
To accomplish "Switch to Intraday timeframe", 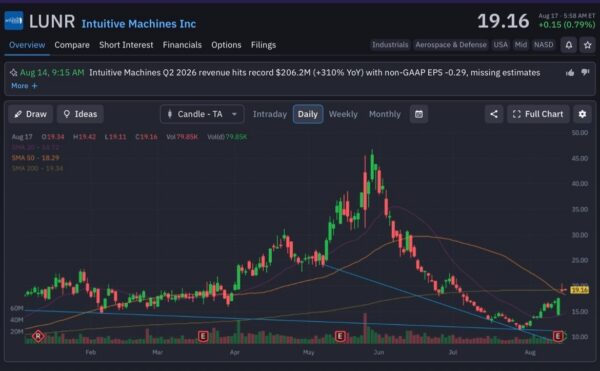I will tap(270, 114).
